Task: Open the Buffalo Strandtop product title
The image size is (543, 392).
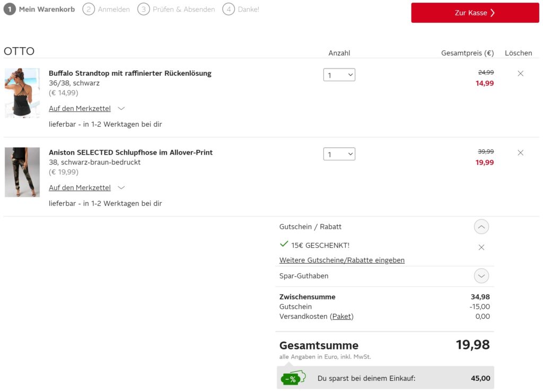Action: [x=130, y=73]
